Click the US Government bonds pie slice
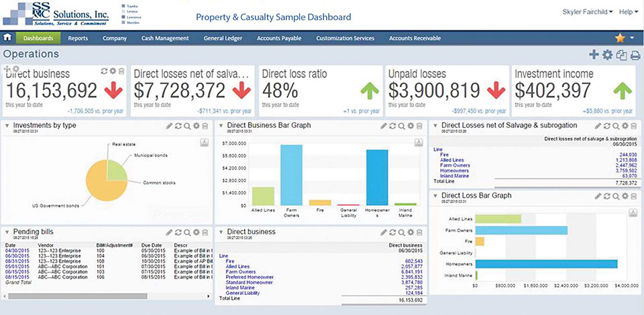 tap(101, 181)
